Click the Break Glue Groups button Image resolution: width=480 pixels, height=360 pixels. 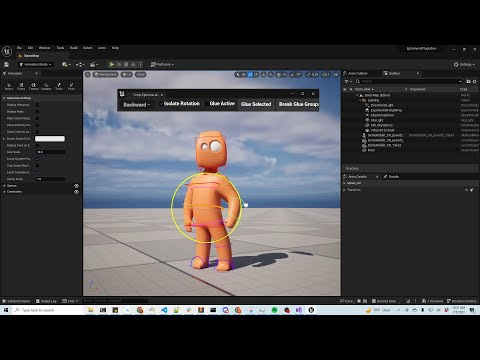tap(298, 104)
